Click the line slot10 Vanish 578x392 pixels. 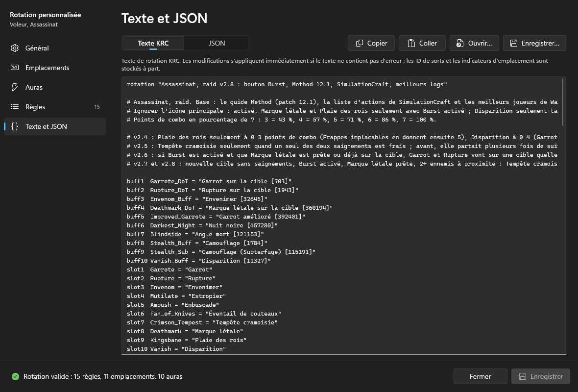[x=176, y=349]
